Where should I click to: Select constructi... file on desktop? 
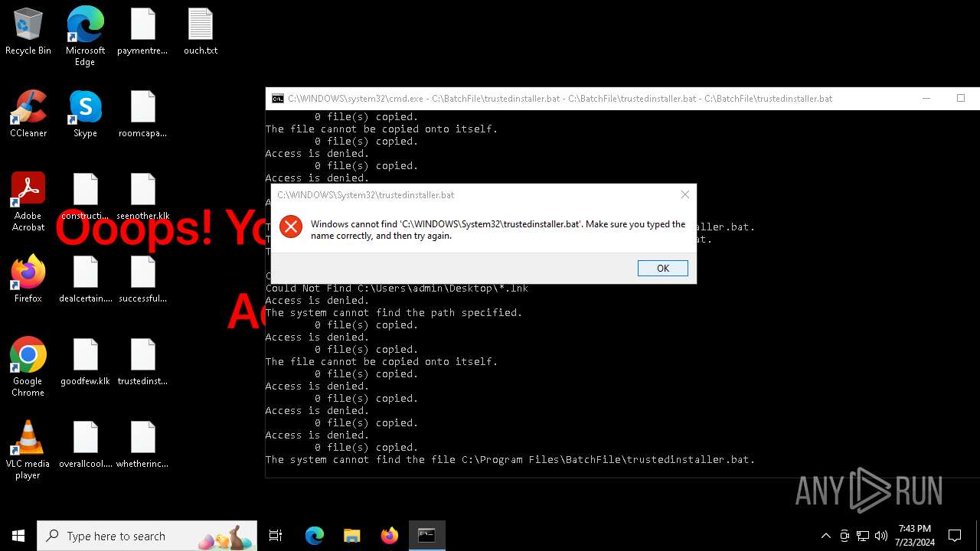[x=85, y=197]
